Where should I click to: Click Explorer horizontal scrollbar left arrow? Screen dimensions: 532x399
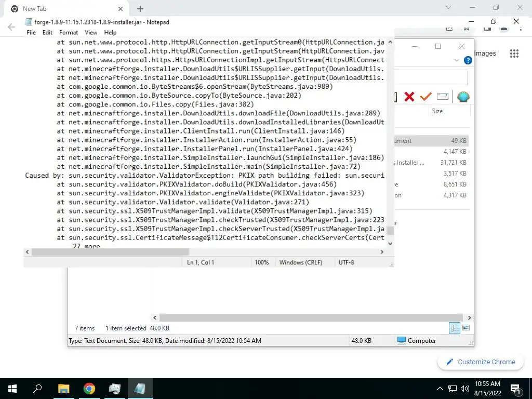(155, 317)
